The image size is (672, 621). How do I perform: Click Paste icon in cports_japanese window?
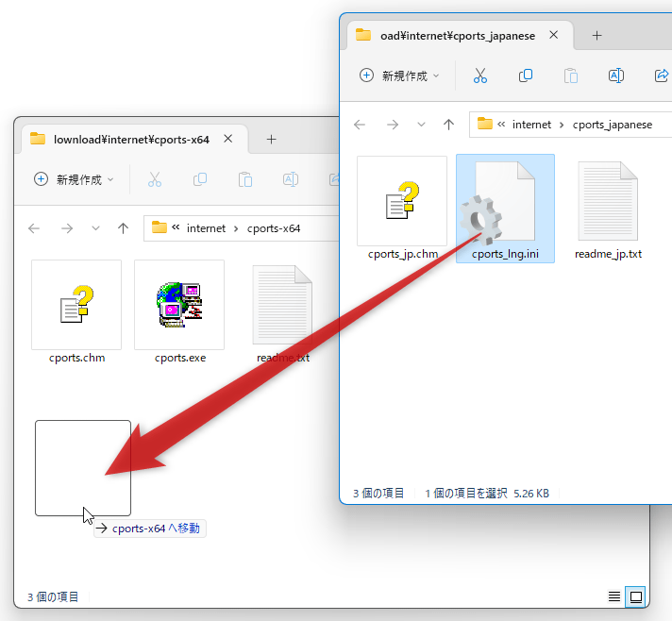click(570, 76)
